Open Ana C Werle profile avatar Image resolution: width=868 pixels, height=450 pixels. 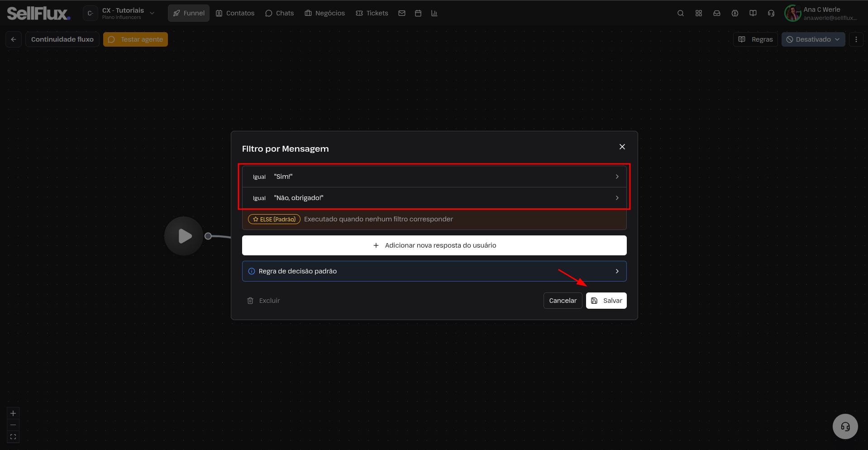[x=792, y=13]
